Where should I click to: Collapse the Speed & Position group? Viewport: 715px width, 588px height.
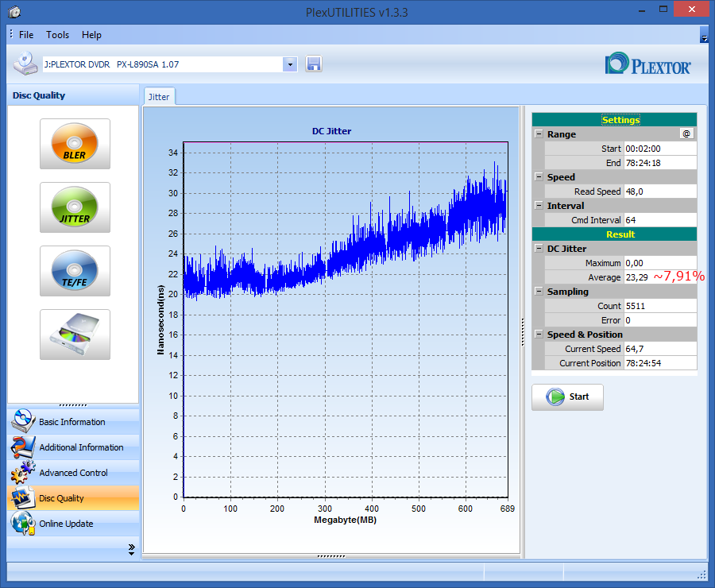pos(539,335)
